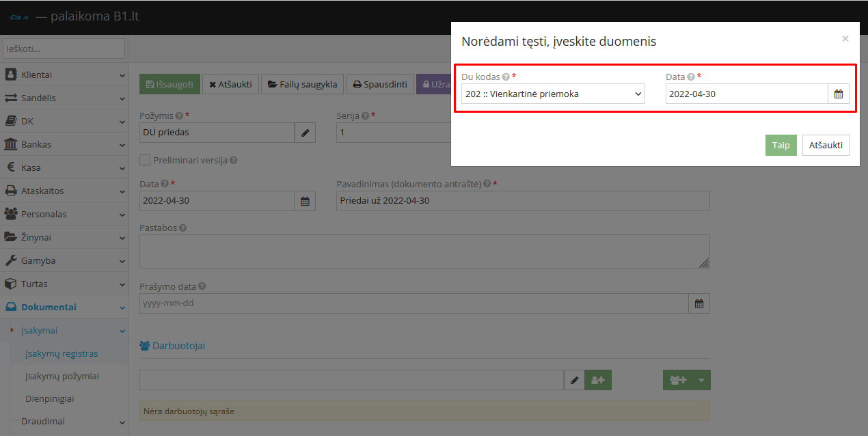The image size is (868, 436).
Task: Open calendar picker in dialog Data field
Action: click(838, 94)
